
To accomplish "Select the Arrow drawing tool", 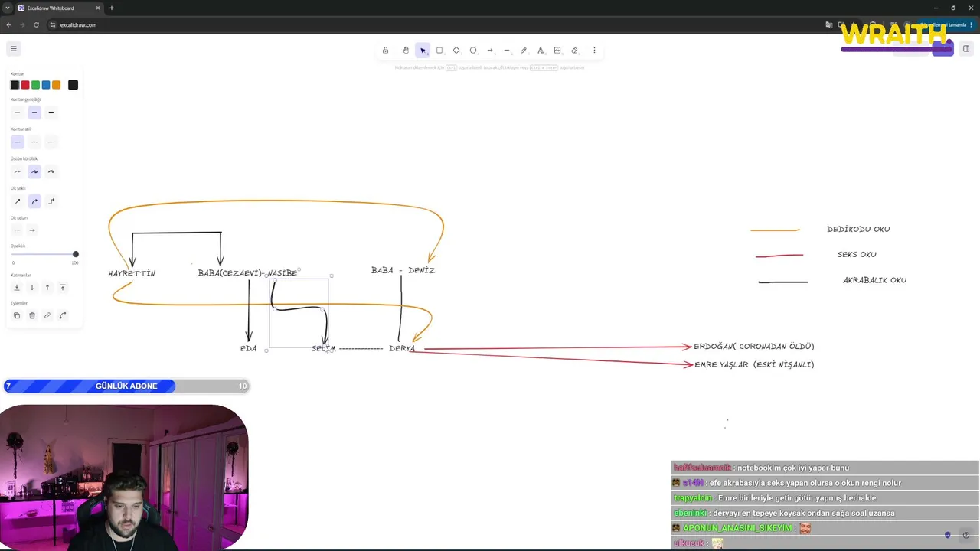I will click(490, 51).
